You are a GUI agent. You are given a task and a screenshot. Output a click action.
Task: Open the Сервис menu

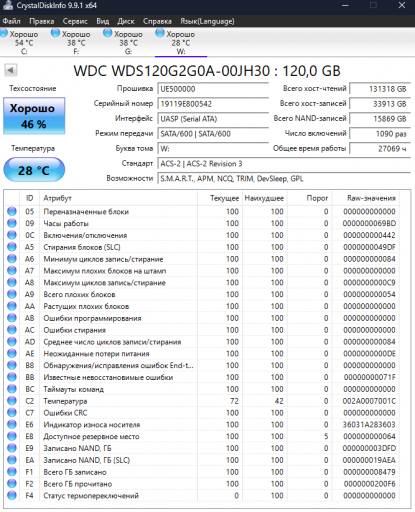click(x=75, y=21)
